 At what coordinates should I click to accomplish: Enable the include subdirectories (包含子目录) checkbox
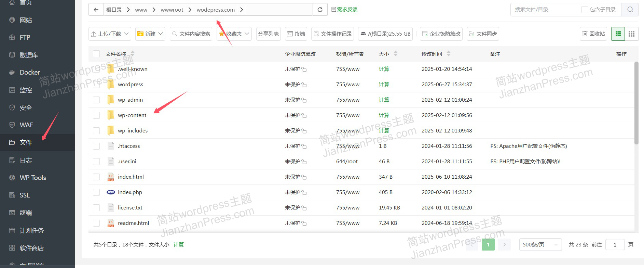click(585, 10)
